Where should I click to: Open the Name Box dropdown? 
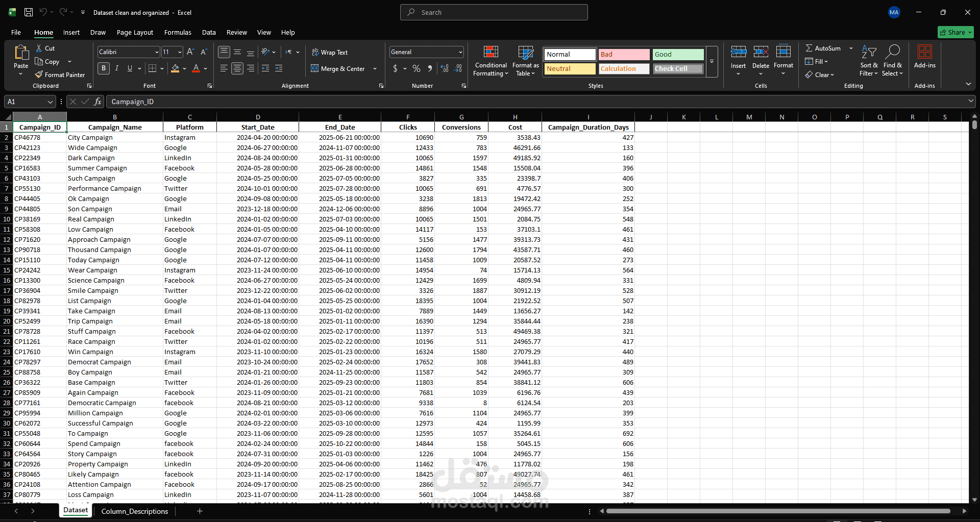(50, 102)
